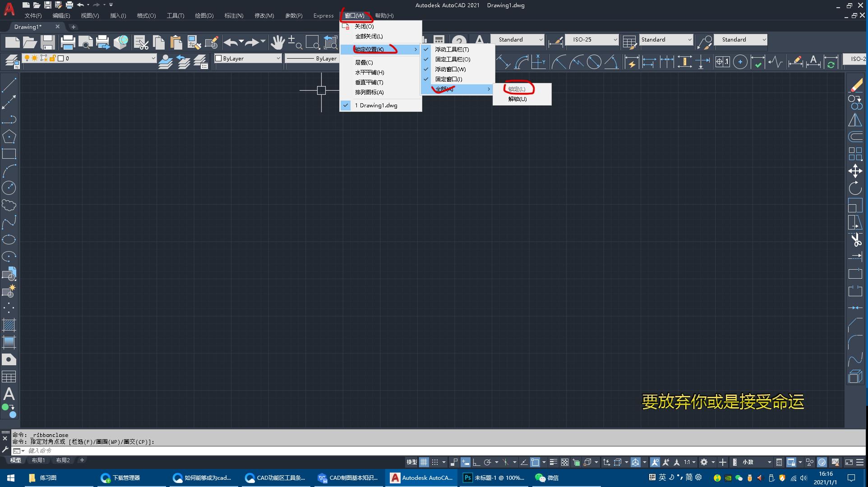Expand the ISO-25 dimension style dropdown
The height and width of the screenshot is (487, 868).
615,39
